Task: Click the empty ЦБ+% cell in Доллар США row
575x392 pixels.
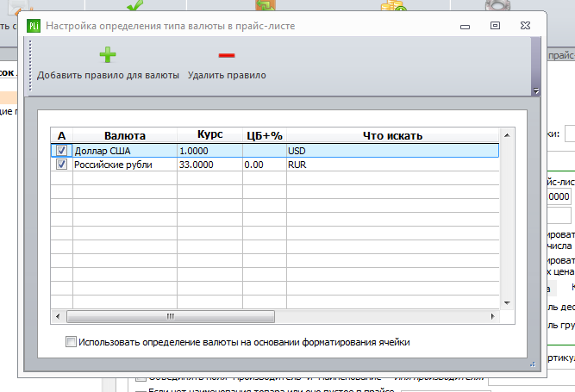Action: click(x=265, y=151)
